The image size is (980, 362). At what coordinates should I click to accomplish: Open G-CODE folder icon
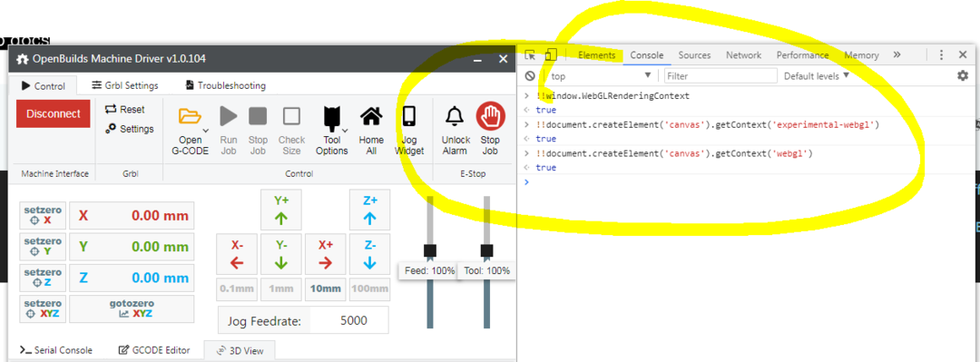[190, 117]
